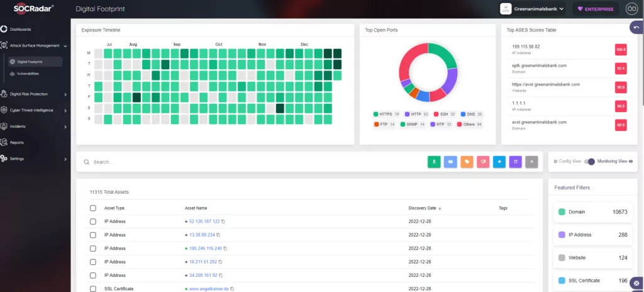
Task: Toggle Config View / Monitoring View switch
Action: 589,162
